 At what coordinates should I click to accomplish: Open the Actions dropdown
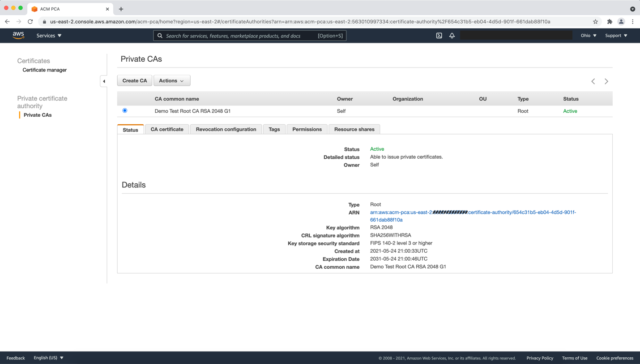171,80
